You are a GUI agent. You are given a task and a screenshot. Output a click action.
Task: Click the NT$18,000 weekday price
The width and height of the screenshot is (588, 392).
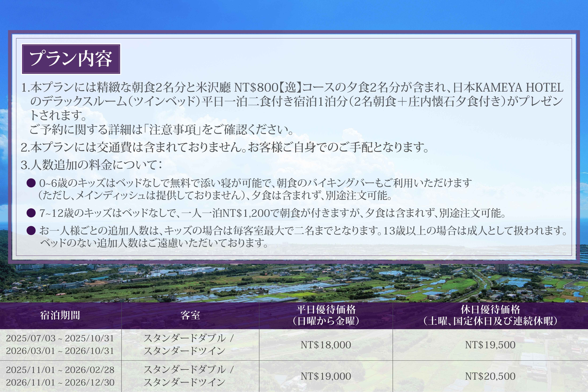point(326,345)
